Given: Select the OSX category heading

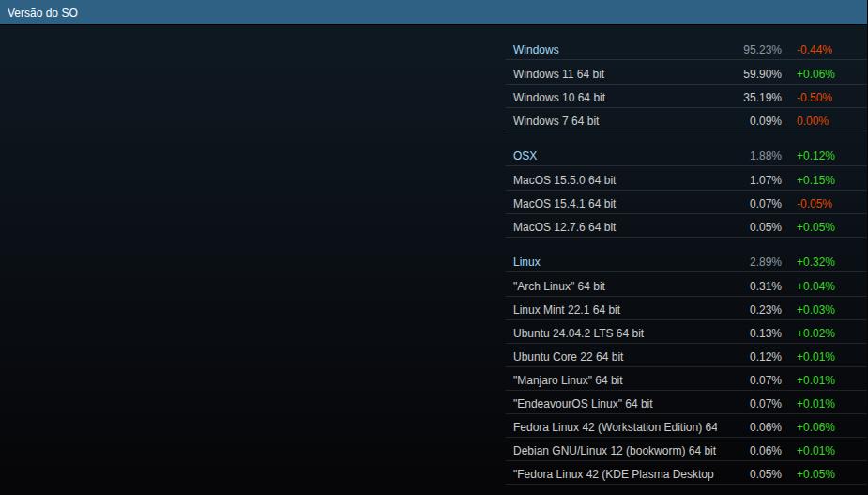Looking at the screenshot, I should point(525,156).
